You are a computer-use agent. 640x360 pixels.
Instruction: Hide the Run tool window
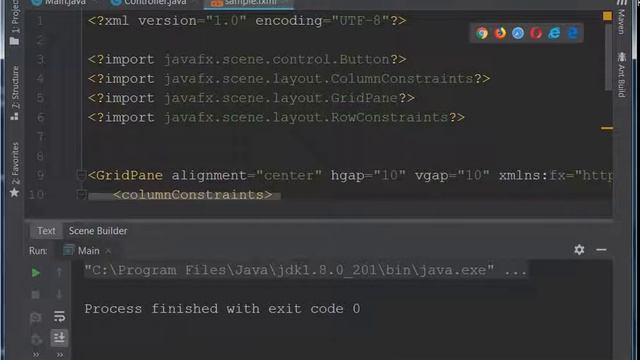click(x=601, y=249)
